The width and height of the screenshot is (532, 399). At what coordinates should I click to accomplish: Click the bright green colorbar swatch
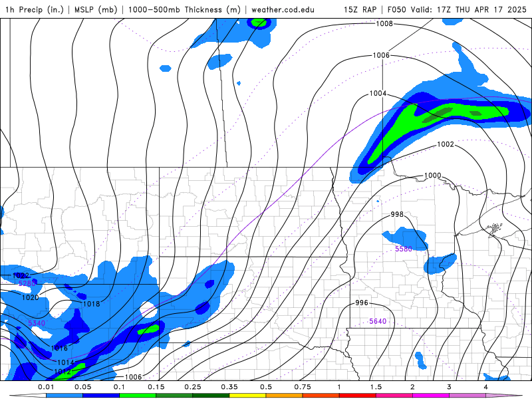138,396
